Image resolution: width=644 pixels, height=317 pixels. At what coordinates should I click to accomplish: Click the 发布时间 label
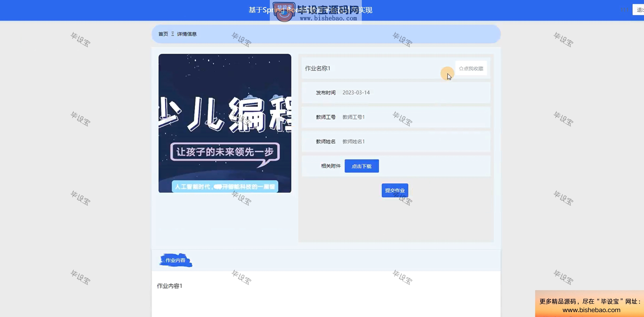325,93
